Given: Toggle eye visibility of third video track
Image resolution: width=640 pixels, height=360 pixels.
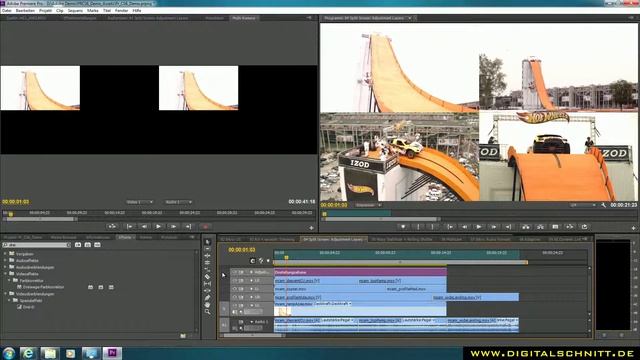Looking at the screenshot, I should 235,289.
